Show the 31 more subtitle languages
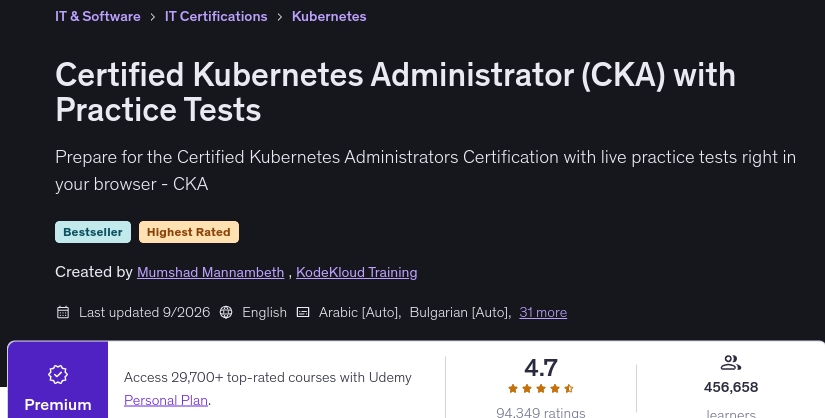 [x=543, y=312]
